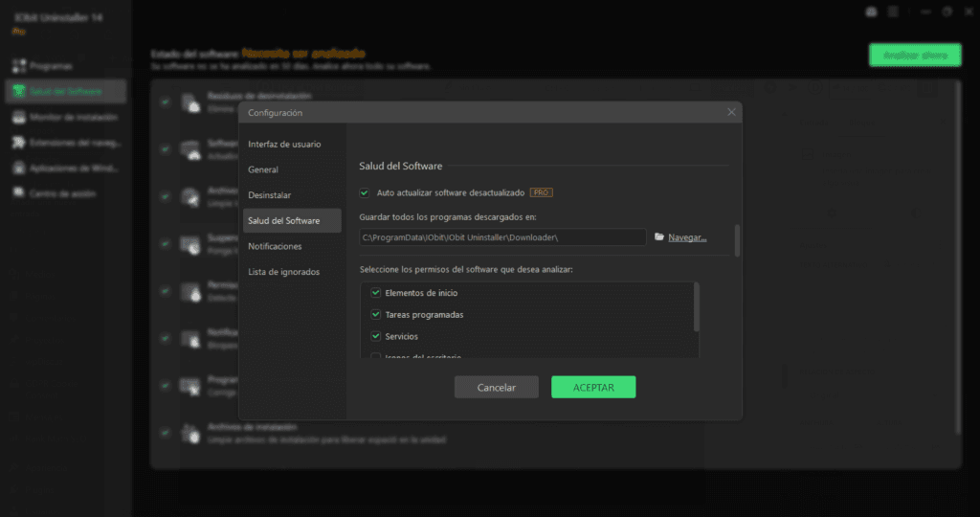Toggle Auto actualizar software desactualizado checkbox
Viewport: 980px width, 517px height.
click(365, 192)
